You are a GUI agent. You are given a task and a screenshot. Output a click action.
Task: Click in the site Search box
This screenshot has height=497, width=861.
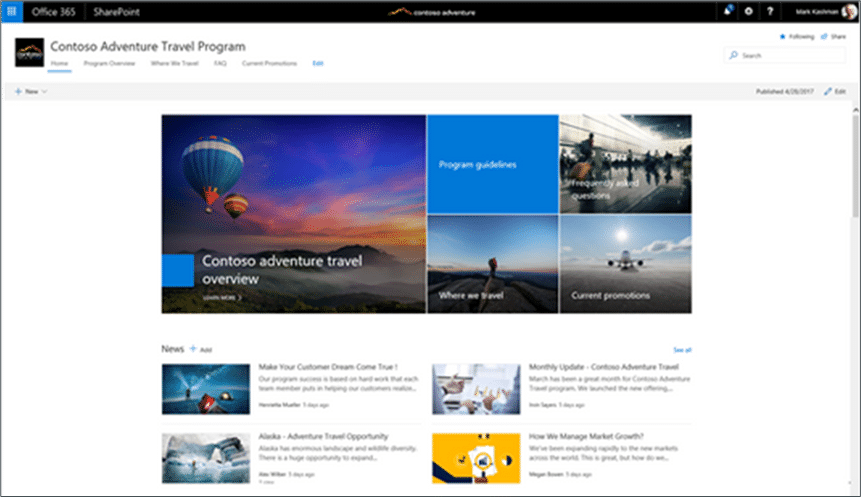[785, 55]
